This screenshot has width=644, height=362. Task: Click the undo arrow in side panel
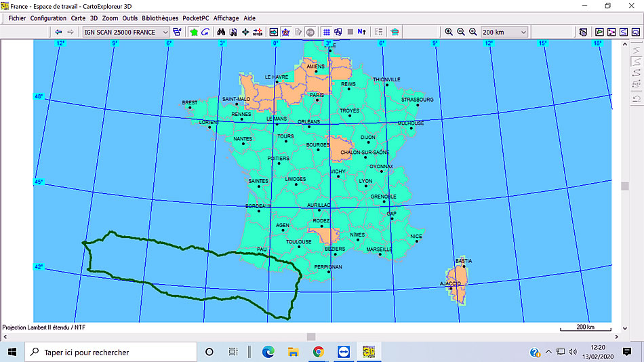pyautogui.click(x=637, y=99)
